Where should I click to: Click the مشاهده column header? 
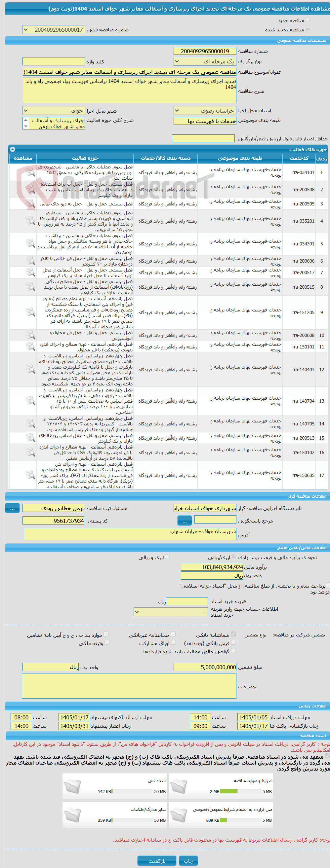pos(23,158)
